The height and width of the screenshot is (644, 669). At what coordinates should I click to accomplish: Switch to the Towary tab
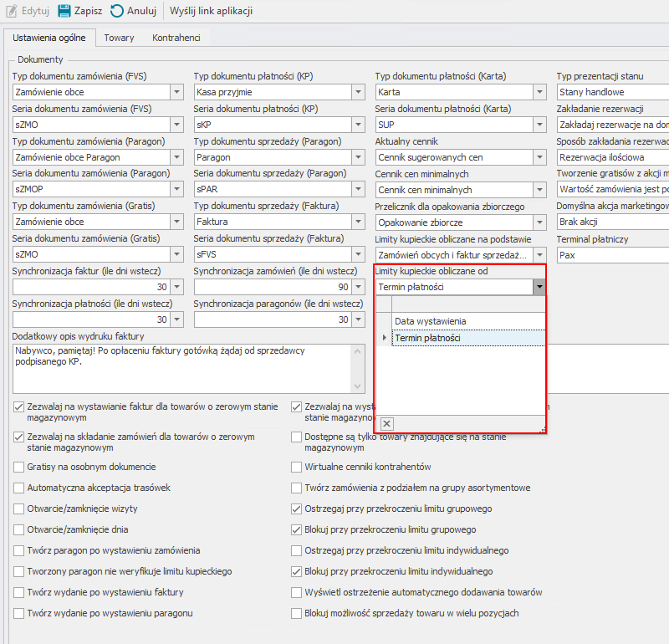[119, 38]
